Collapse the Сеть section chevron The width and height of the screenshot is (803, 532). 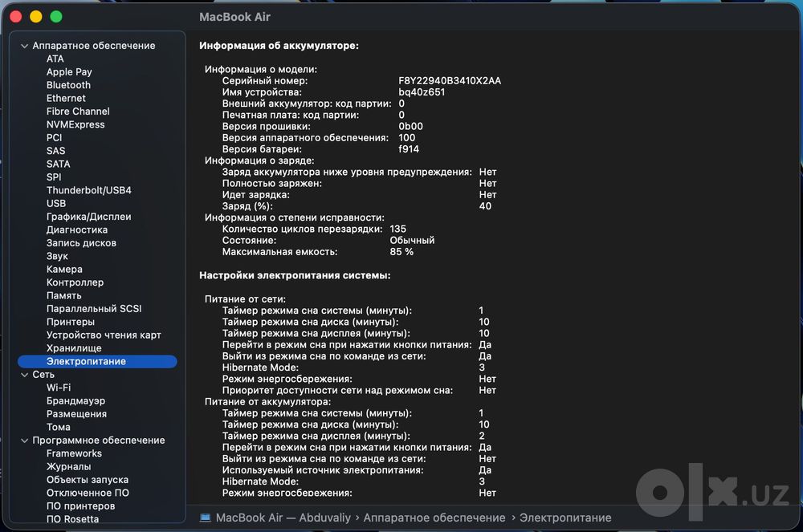pos(24,375)
